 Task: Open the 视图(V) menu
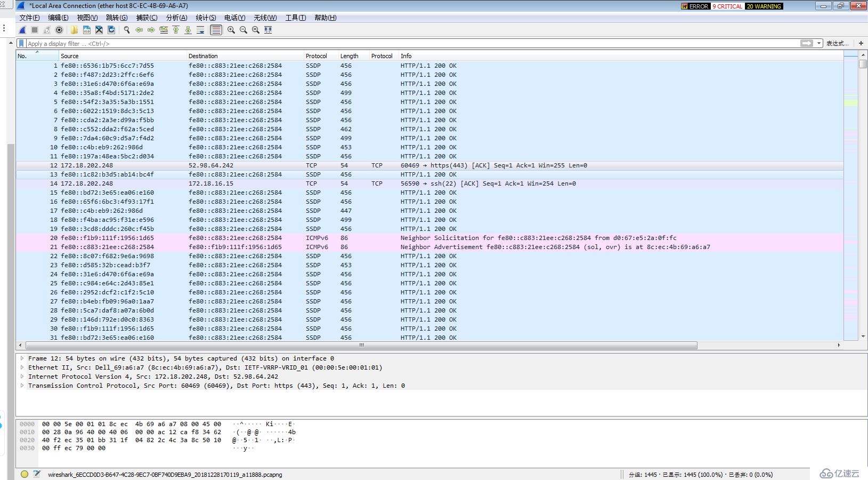tap(87, 18)
